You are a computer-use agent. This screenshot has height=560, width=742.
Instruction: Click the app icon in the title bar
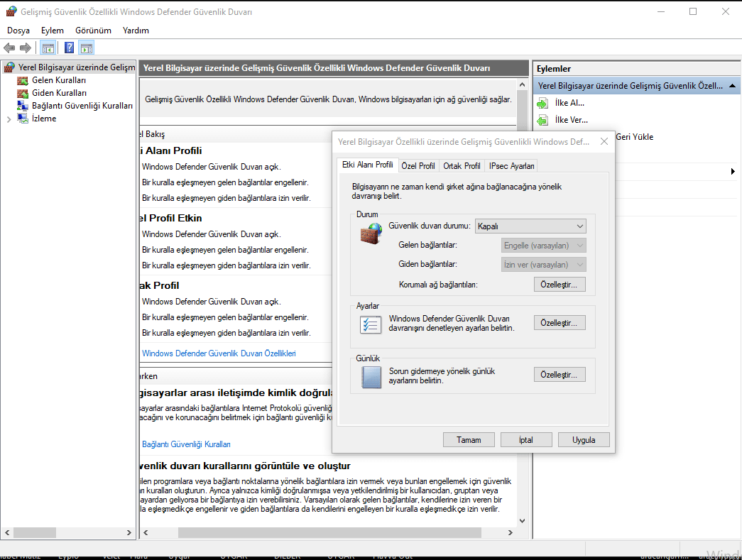[11, 11]
